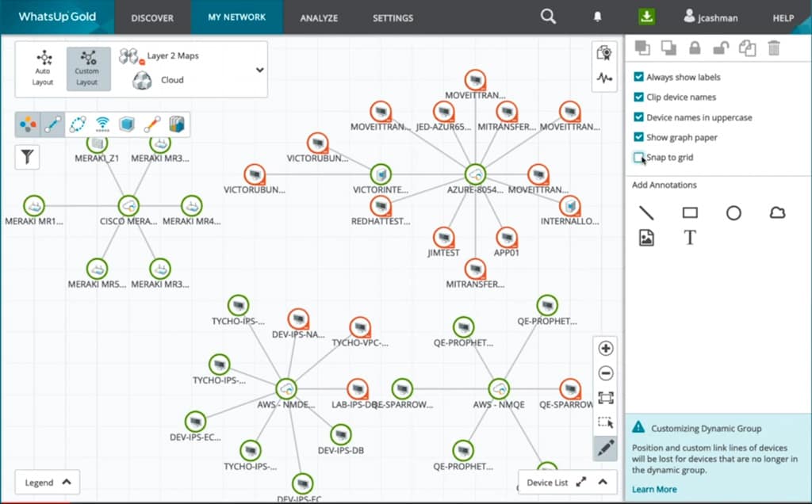Open the Learn More link
This screenshot has height=504, width=812.
click(654, 489)
